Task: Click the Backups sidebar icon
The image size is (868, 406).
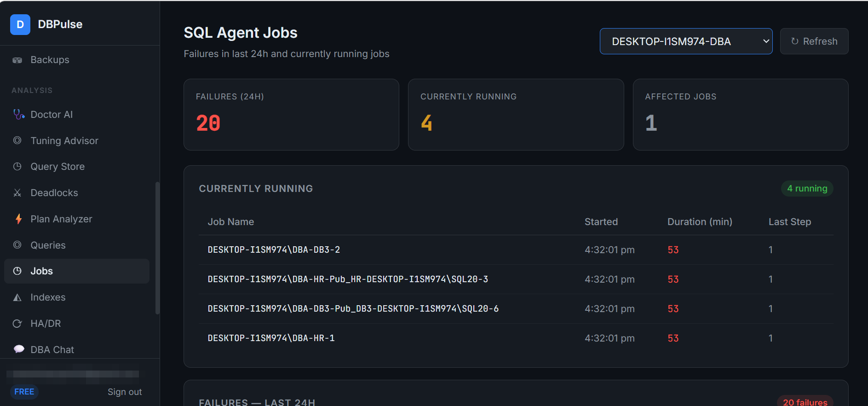Action: pos(17,60)
